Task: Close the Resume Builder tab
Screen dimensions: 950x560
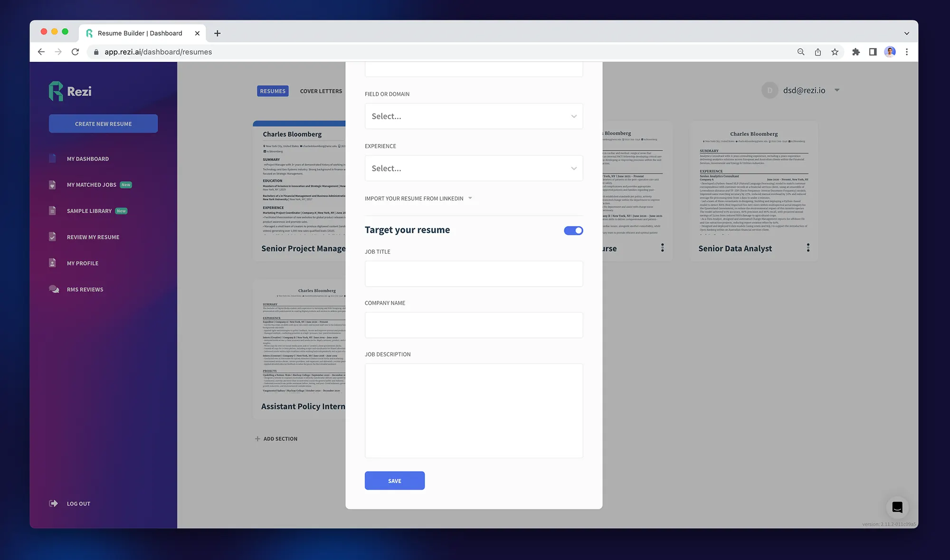Action: click(197, 33)
